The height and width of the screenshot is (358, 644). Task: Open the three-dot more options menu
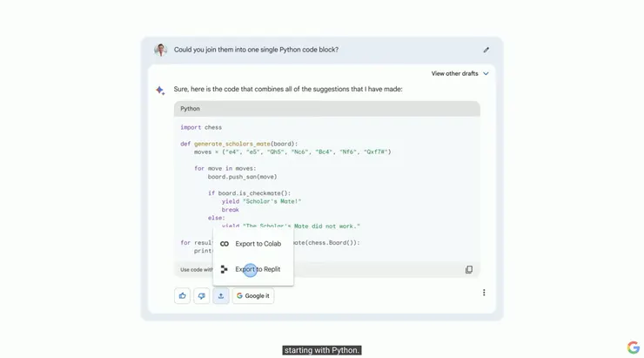pyautogui.click(x=484, y=293)
